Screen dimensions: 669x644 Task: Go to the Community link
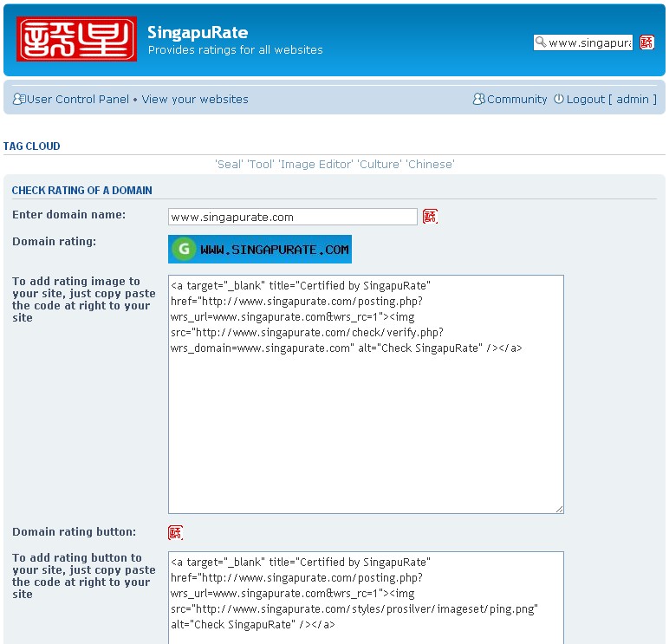point(516,99)
